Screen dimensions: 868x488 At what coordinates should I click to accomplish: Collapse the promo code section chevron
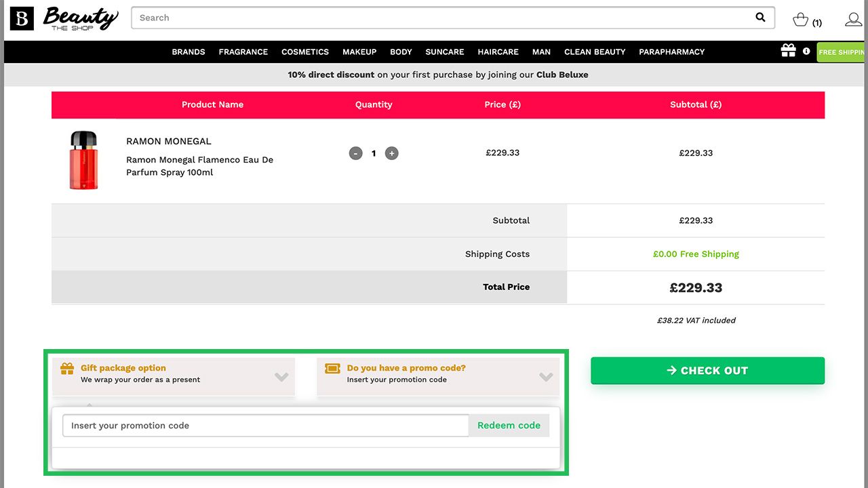[546, 377]
